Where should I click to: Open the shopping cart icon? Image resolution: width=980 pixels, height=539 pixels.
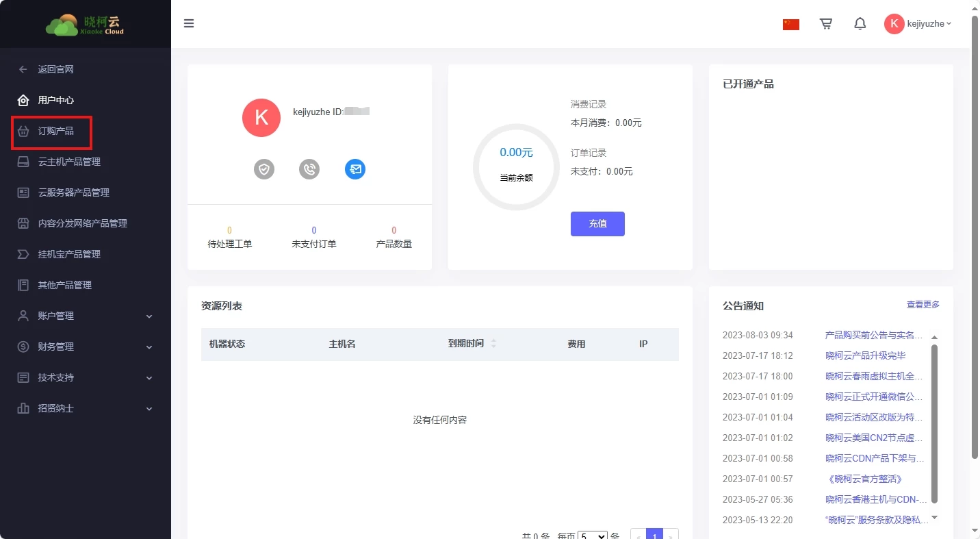click(x=826, y=24)
